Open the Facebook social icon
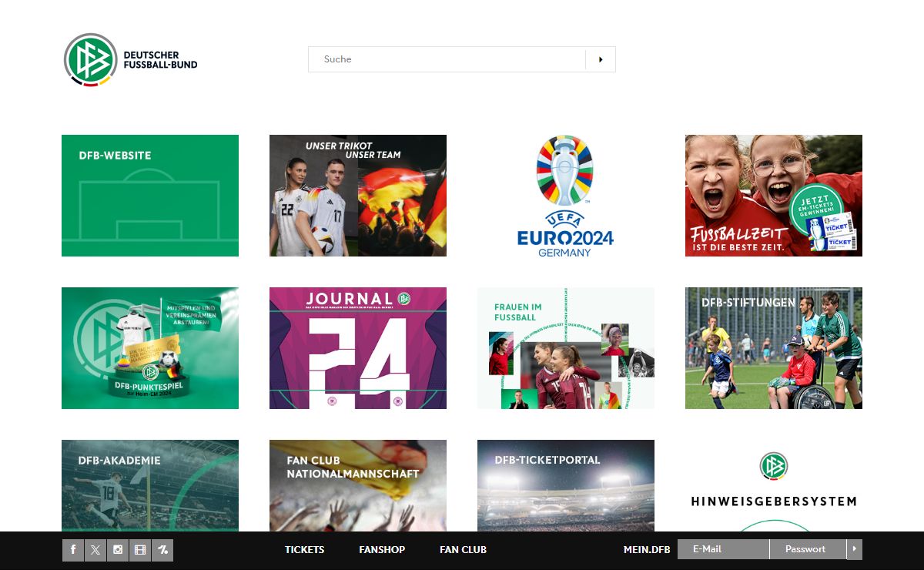Image resolution: width=924 pixels, height=570 pixels. pos(73,550)
